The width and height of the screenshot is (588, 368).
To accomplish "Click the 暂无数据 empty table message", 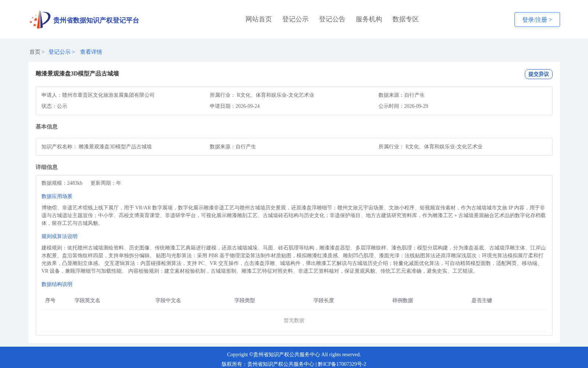I will (294, 321).
